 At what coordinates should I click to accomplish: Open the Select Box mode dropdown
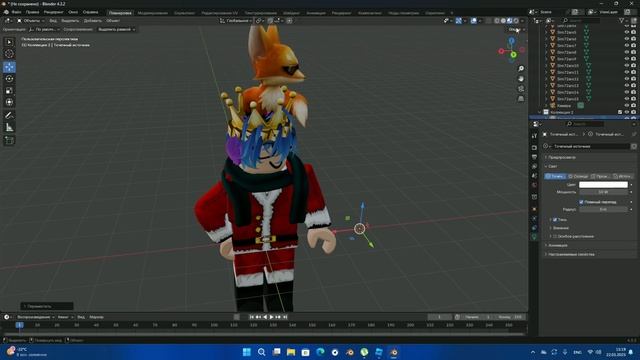point(116,29)
